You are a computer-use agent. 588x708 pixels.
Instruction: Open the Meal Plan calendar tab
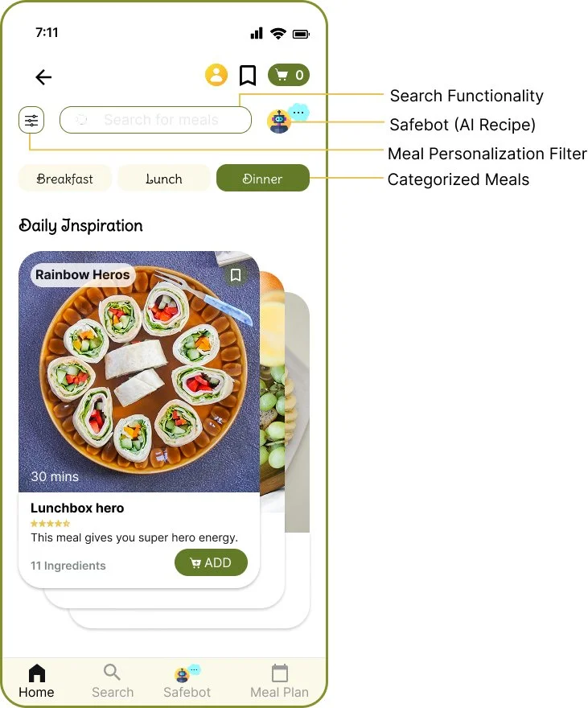[279, 681]
